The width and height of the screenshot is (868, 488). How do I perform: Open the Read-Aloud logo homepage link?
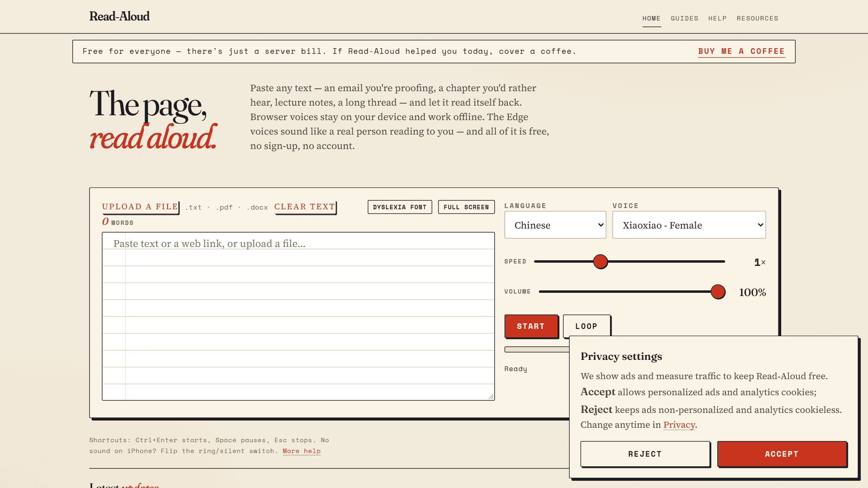coord(119,16)
